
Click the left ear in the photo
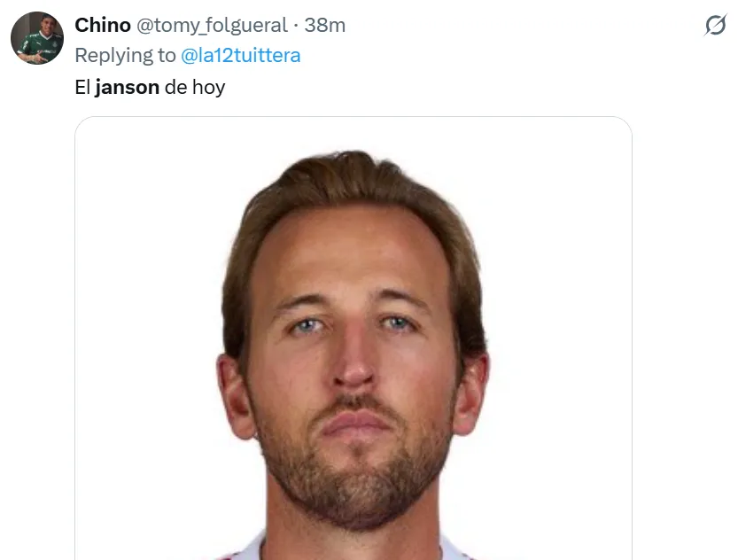coord(236,395)
